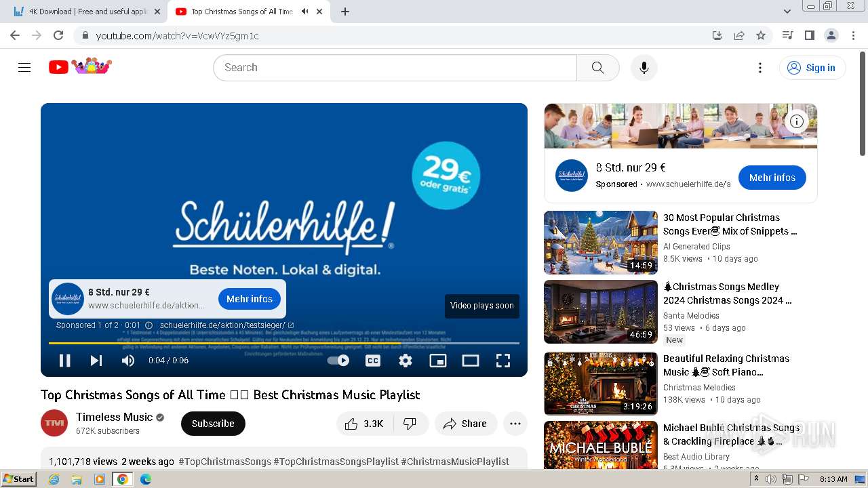The image size is (868, 488).
Task: Bookmark this page star icon
Action: [761, 35]
